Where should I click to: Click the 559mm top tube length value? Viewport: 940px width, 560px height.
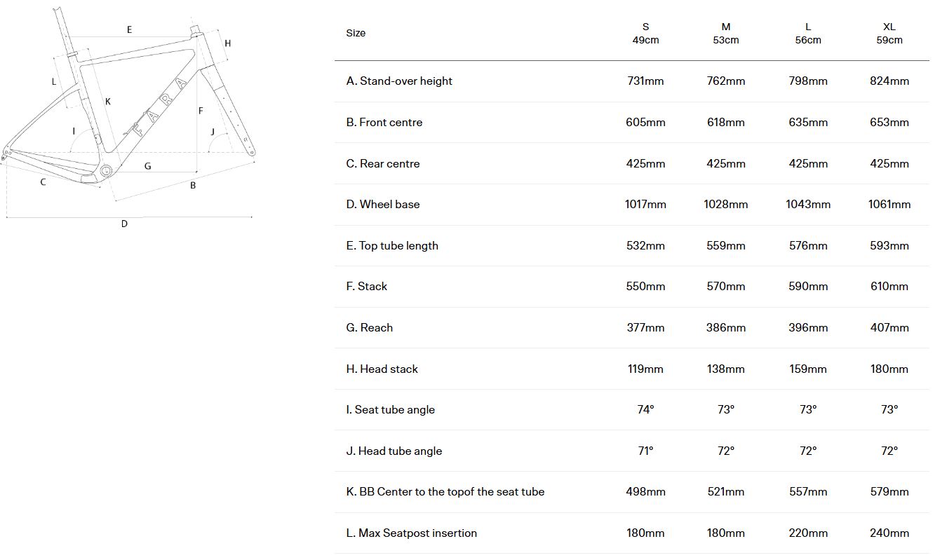(725, 246)
